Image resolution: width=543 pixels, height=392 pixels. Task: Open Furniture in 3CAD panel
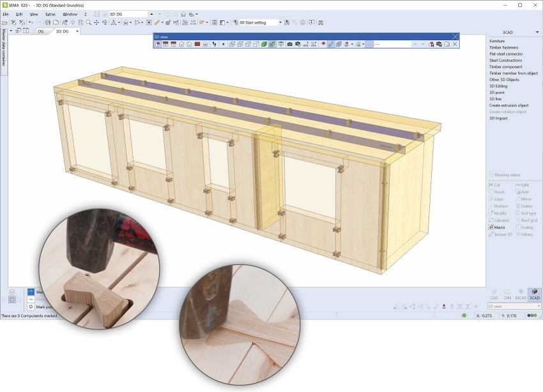tap(497, 41)
